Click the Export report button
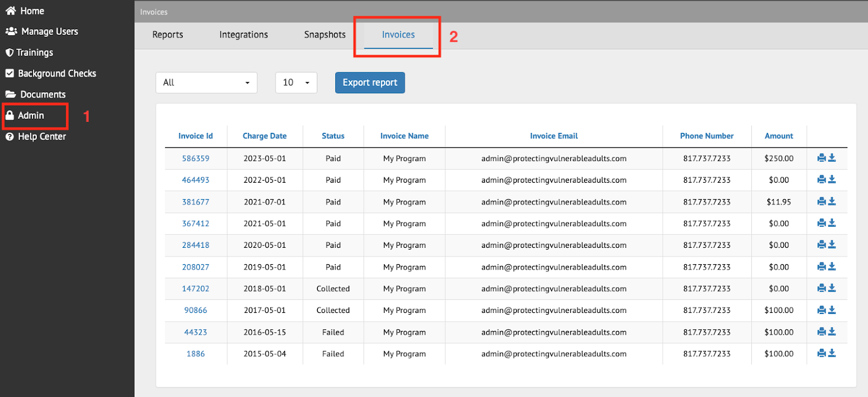Image resolution: width=868 pixels, height=397 pixels. coord(370,82)
